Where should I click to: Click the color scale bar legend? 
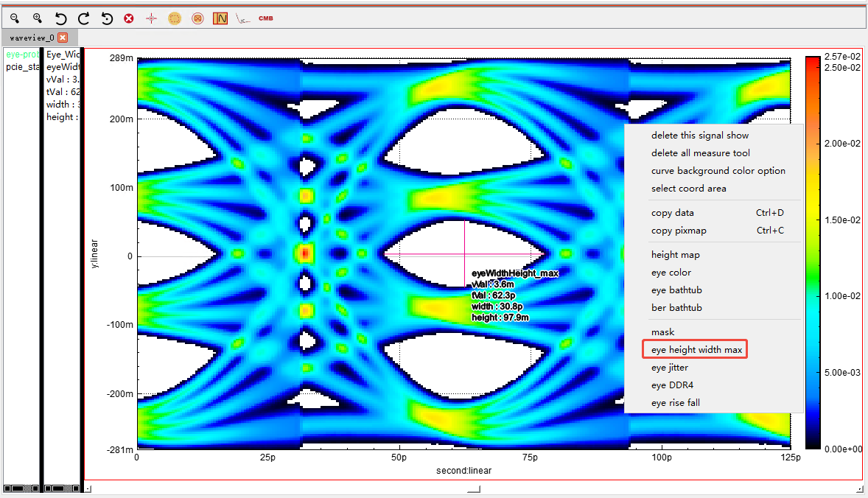(812, 251)
